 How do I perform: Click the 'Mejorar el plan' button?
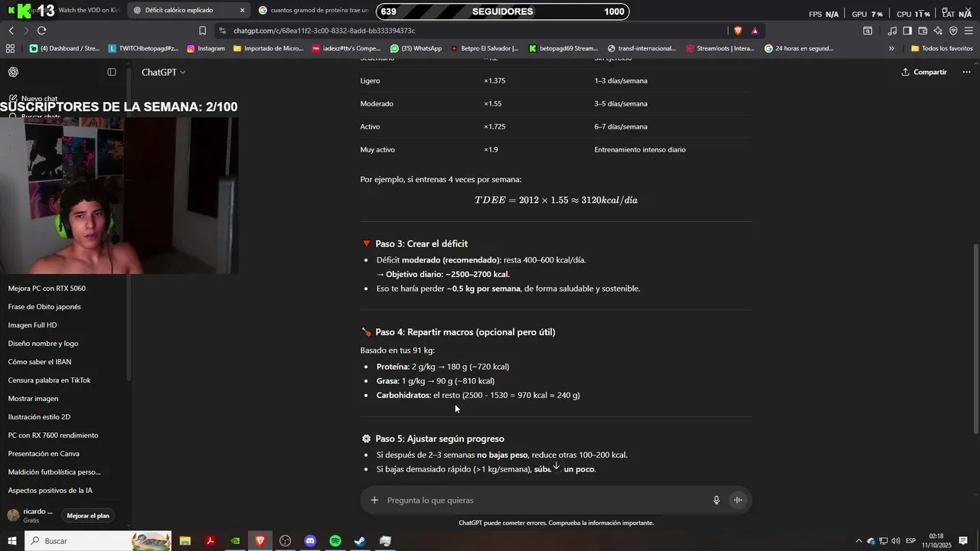click(88, 516)
